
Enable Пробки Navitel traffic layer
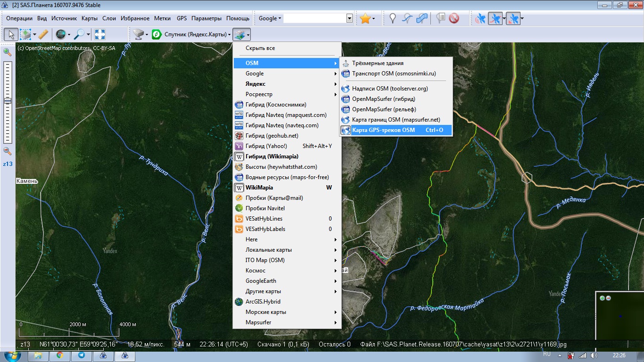(287, 208)
